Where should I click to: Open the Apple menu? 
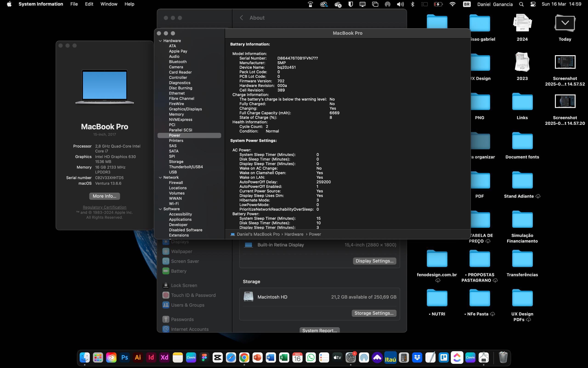coord(9,4)
